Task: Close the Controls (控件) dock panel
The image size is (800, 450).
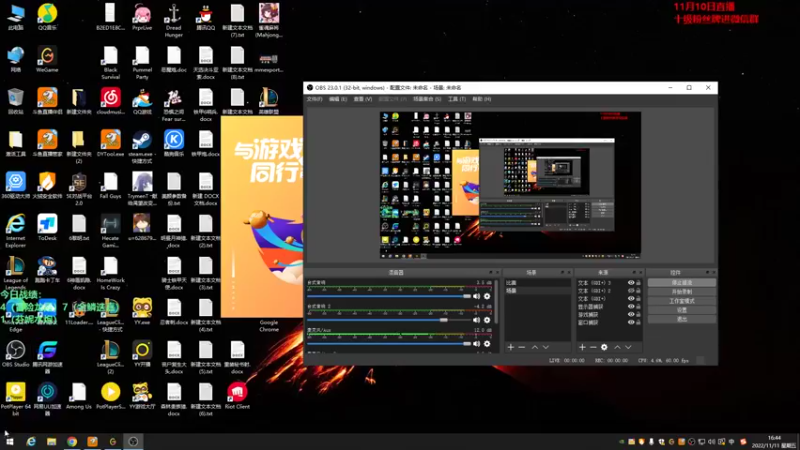Action: pos(713,272)
